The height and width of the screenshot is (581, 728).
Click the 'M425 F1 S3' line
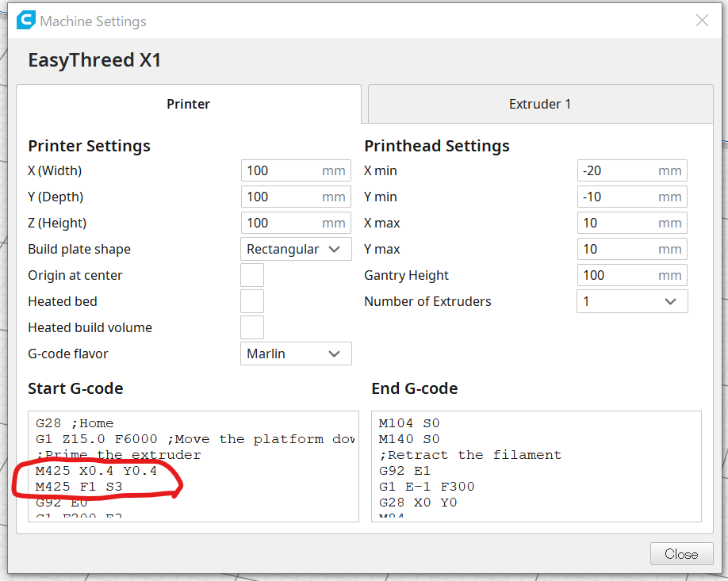(79, 487)
